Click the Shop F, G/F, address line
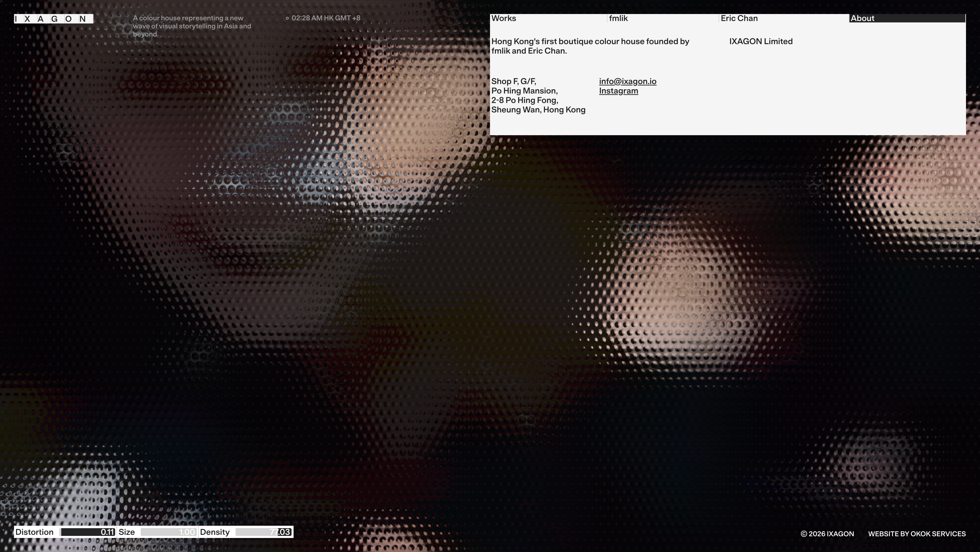 (x=514, y=81)
